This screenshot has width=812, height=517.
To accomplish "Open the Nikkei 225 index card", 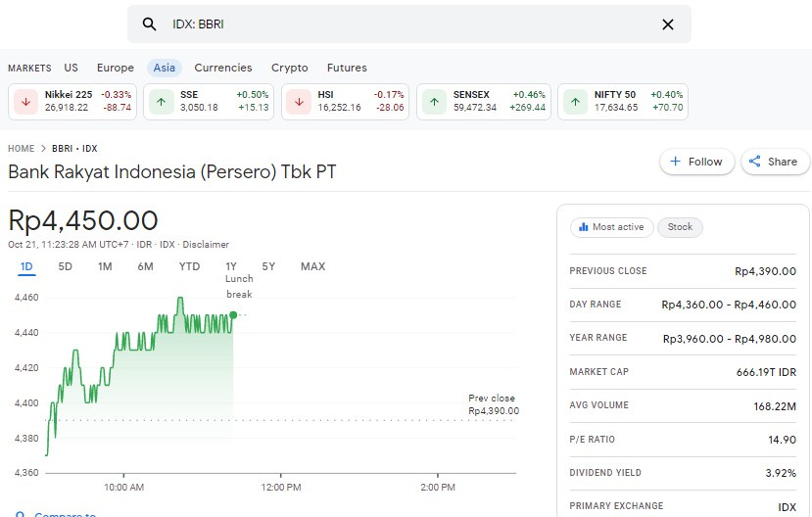I will (x=72, y=102).
